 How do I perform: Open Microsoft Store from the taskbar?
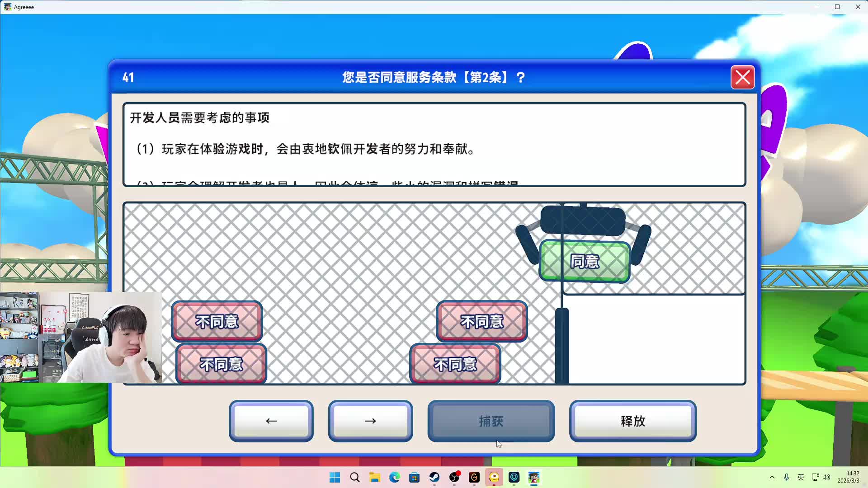[414, 477]
